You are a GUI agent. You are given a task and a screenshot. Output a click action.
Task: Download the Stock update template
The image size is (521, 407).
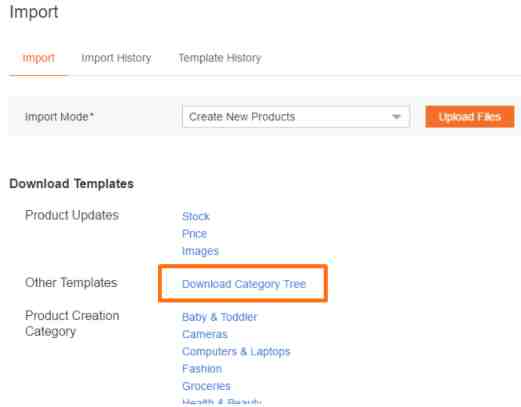196,216
